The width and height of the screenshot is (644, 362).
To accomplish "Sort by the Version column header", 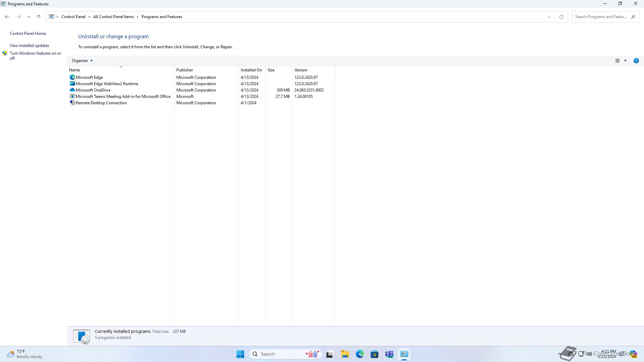I will coord(314,70).
